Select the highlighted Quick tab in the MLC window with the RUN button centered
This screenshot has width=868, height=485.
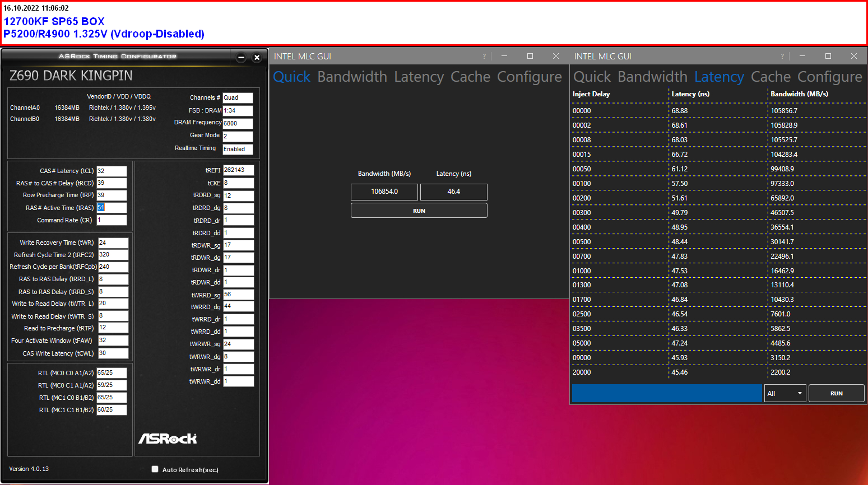point(291,77)
